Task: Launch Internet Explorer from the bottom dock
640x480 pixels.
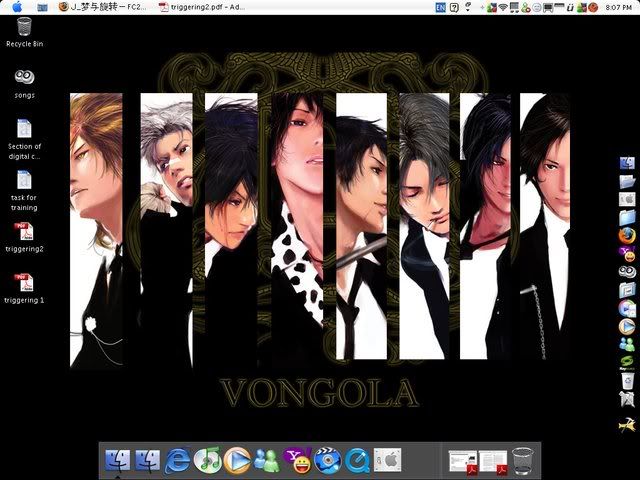Action: tap(178, 460)
